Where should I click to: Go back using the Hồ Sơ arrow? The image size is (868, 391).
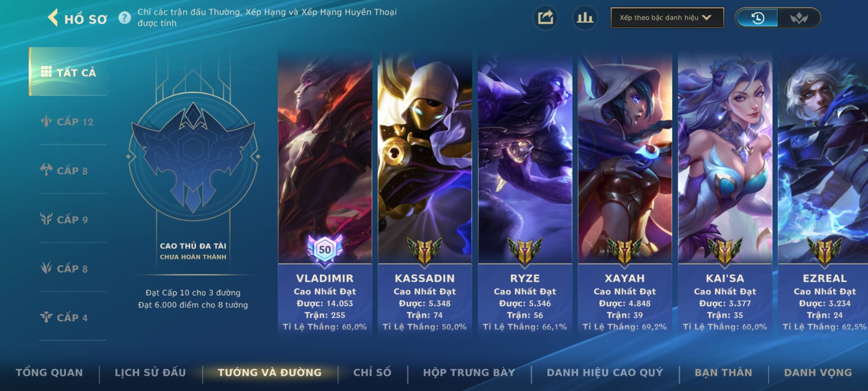point(53,18)
